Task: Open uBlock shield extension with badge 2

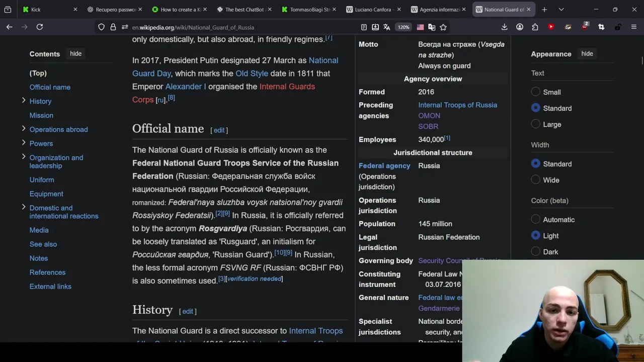Action: (x=585, y=27)
